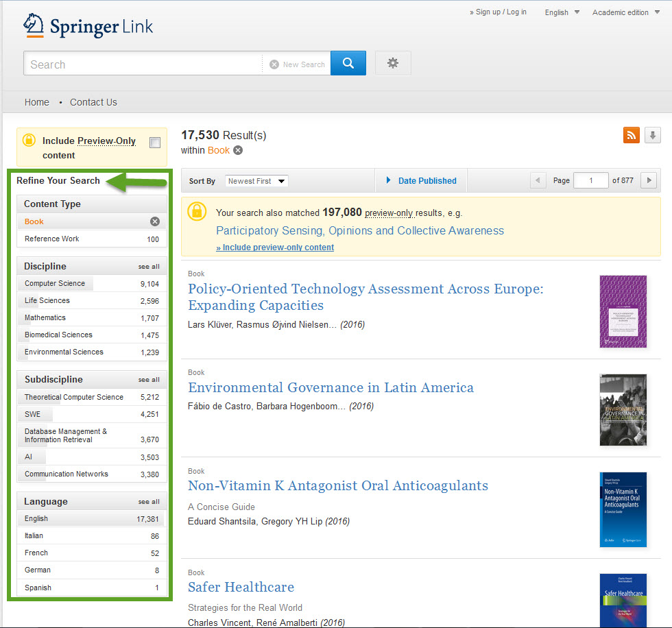Click Sign up / Log in link
Screen dimensions: 672x628
click(498, 12)
